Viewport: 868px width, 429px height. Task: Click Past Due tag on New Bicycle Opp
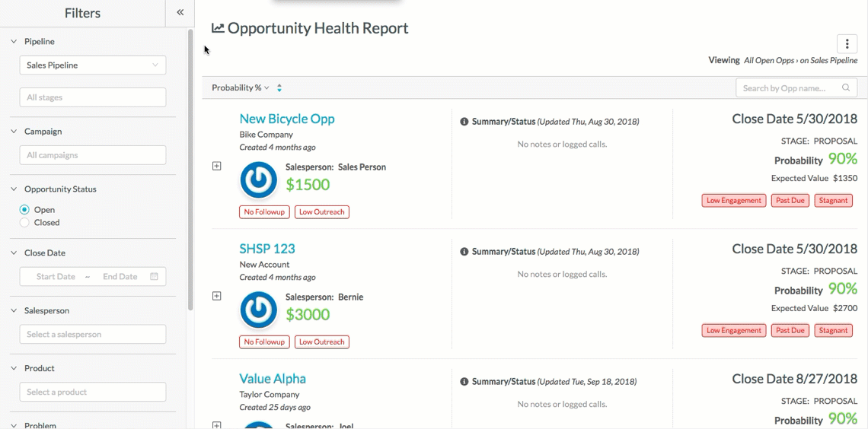coord(790,201)
